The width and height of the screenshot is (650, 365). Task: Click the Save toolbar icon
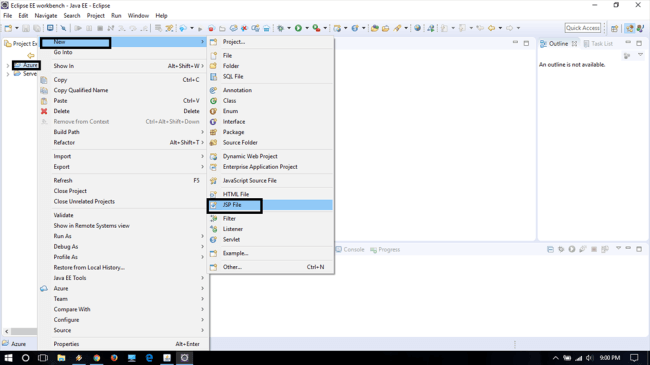[26, 28]
